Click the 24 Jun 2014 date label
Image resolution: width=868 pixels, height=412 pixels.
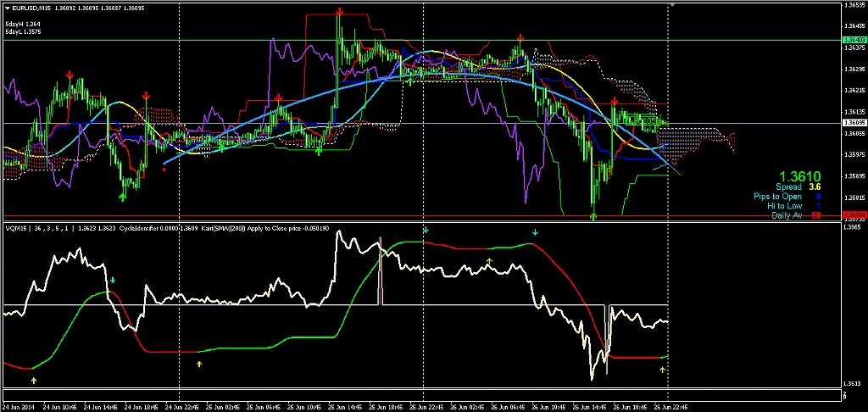coord(19,405)
